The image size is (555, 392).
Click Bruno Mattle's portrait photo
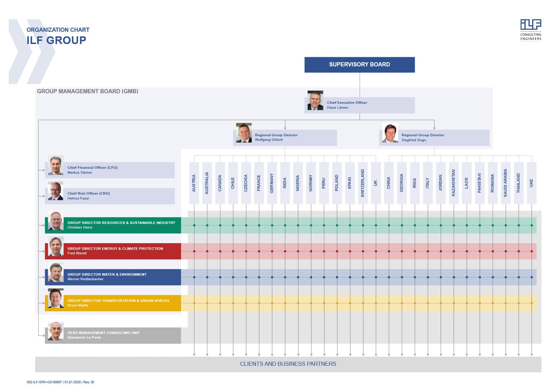coord(56,298)
